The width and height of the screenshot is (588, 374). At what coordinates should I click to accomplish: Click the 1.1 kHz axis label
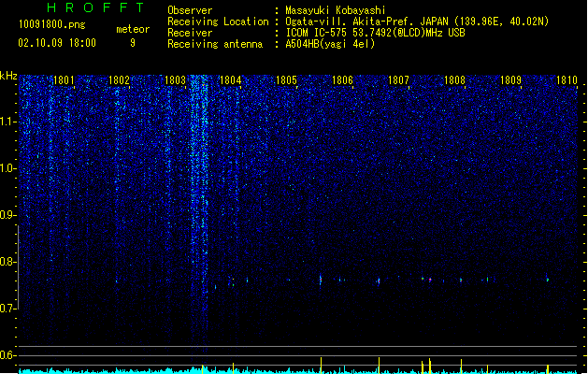pyautogui.click(x=7, y=122)
